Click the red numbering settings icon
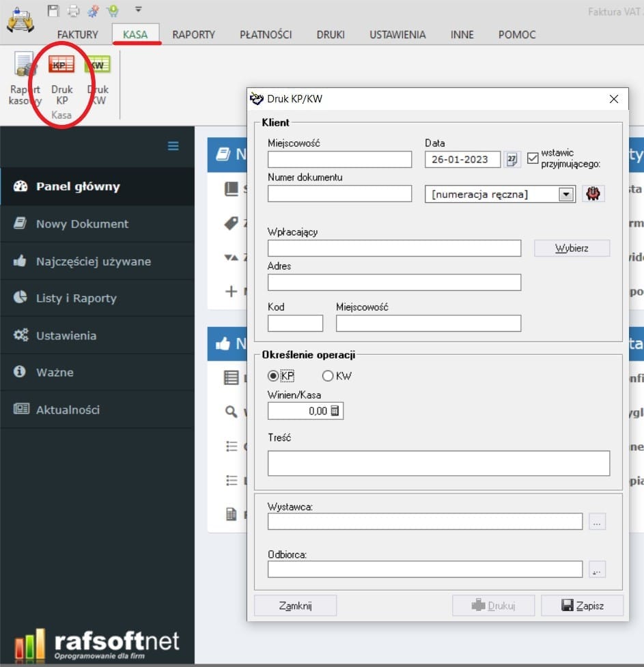Screen dimensions: 644x667 pos(593,194)
